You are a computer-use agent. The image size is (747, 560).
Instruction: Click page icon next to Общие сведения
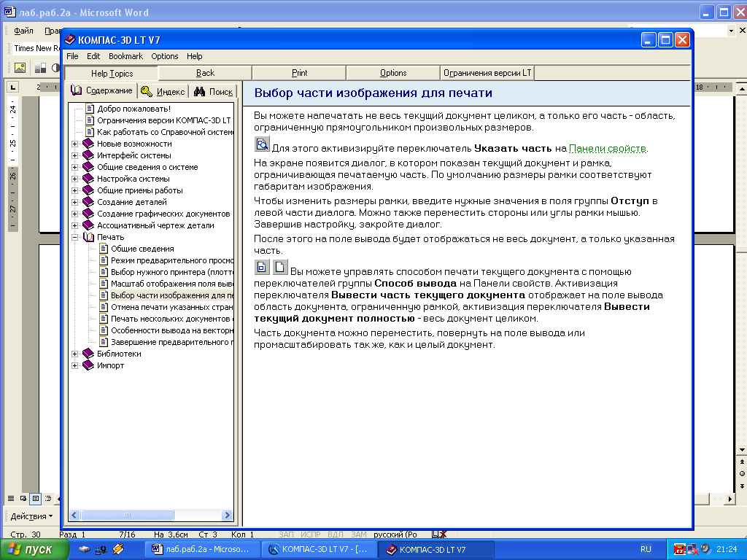tap(104, 249)
